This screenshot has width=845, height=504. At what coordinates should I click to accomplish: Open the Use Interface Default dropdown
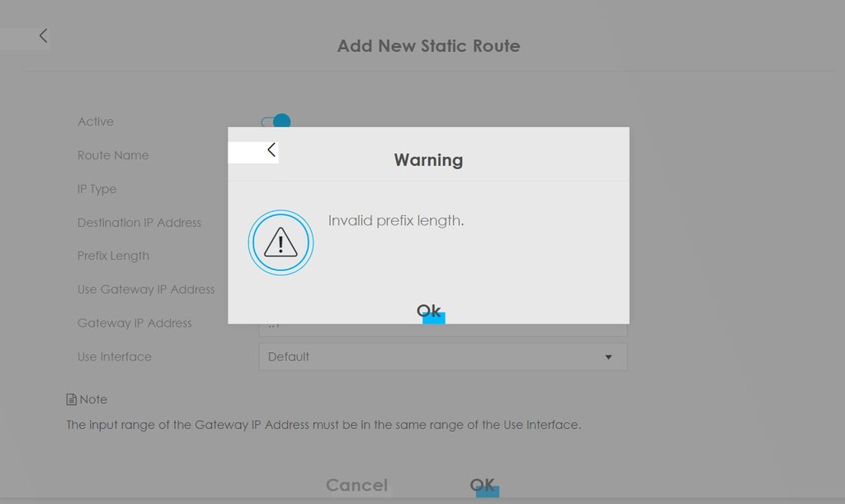pyautogui.click(x=443, y=356)
